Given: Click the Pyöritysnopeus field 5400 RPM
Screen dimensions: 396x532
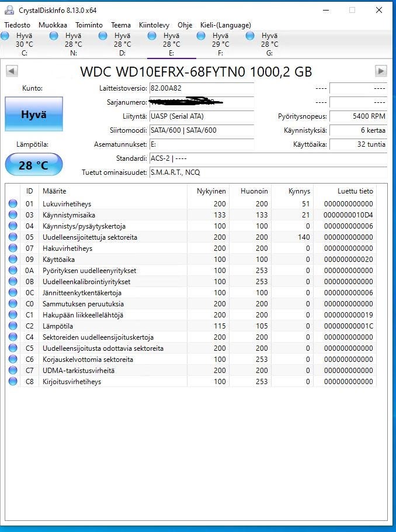Looking at the screenshot, I should tap(358, 116).
